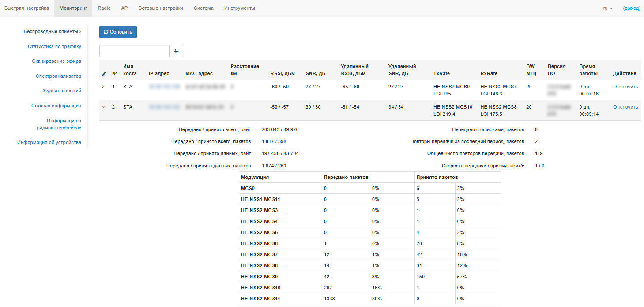The image size is (644, 307).
Task: Click Отключить link for client 1
Action: pos(625,87)
